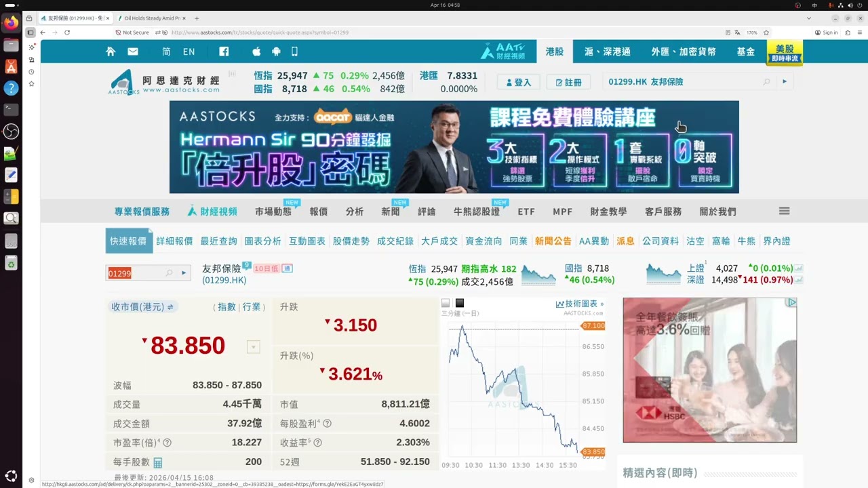Open the 市場動態 menu
The image size is (868, 488).
tap(273, 211)
